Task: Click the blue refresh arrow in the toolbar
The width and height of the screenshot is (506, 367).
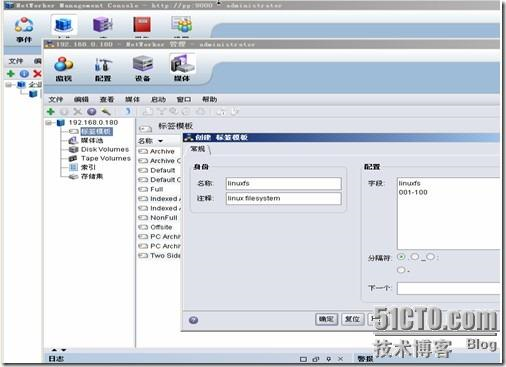Action: point(128,112)
